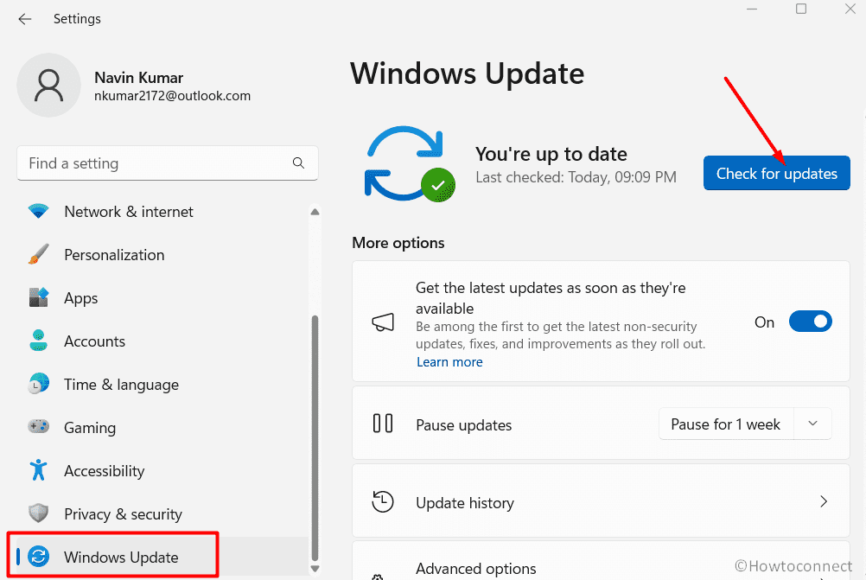Select the Time & language clock icon
866x580 pixels.
pos(38,384)
